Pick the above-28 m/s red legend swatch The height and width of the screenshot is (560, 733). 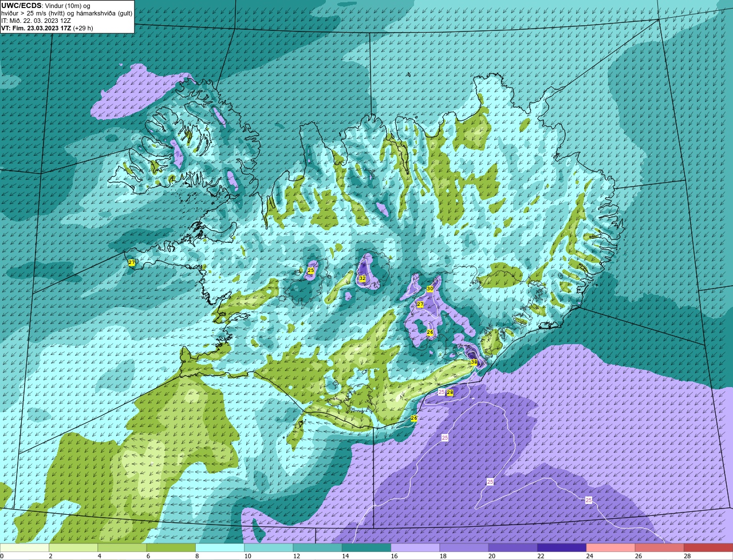click(x=708, y=548)
